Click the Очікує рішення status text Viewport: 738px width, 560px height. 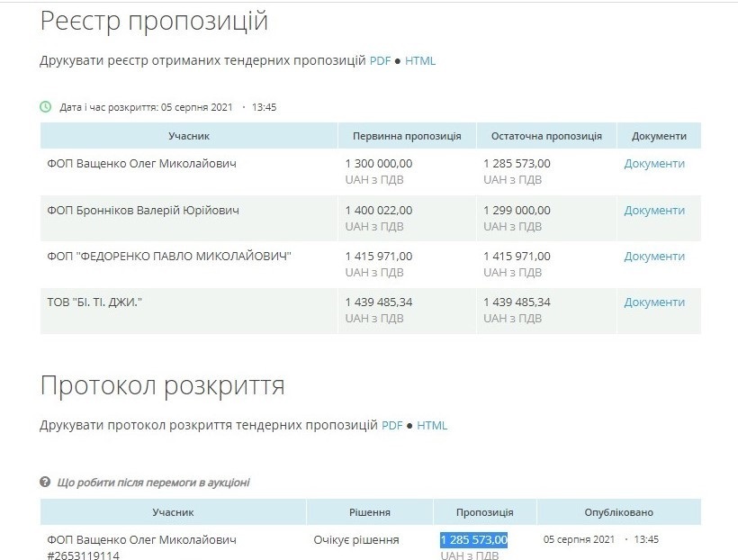[356, 540]
